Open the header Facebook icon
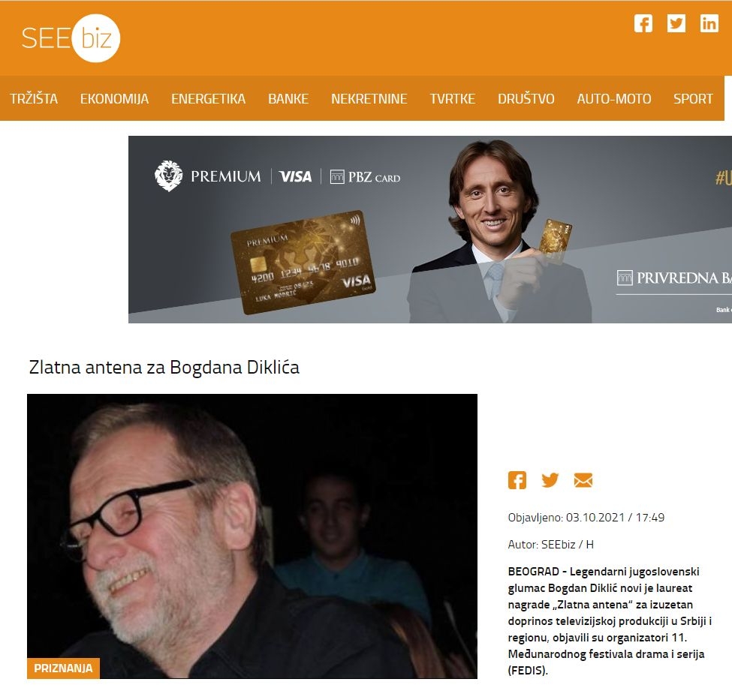 [643, 23]
